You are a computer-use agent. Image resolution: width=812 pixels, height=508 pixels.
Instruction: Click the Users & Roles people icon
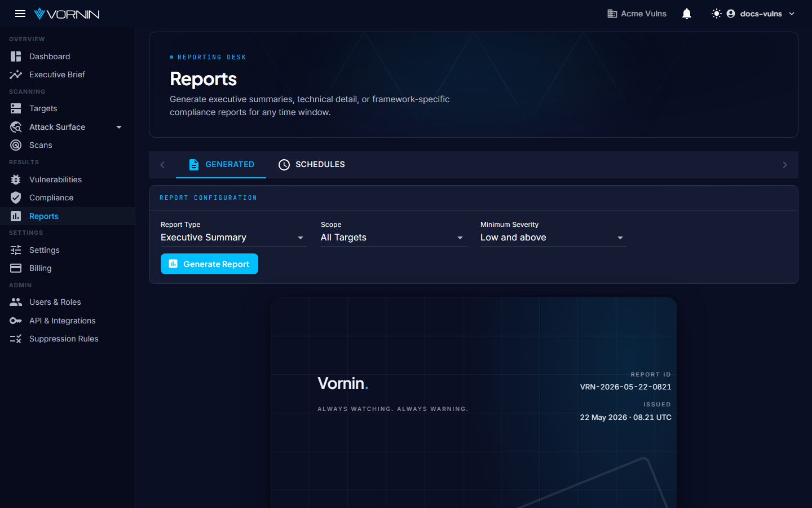[16, 302]
